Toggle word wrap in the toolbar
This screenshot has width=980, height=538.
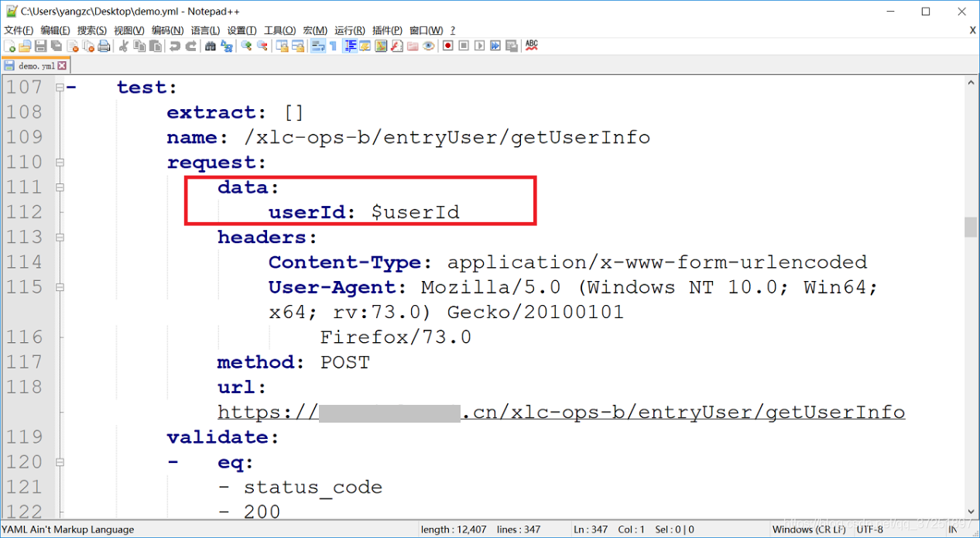[x=317, y=46]
